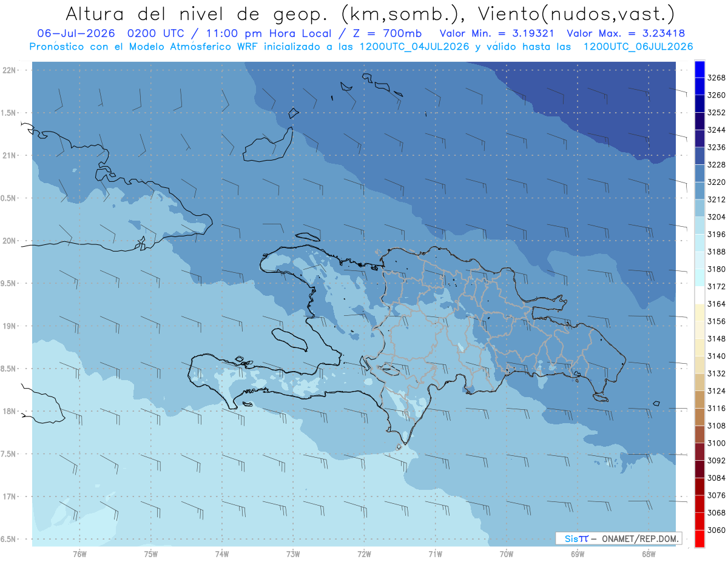Select the tan band between 3124 and 3116

pyautogui.click(x=699, y=400)
